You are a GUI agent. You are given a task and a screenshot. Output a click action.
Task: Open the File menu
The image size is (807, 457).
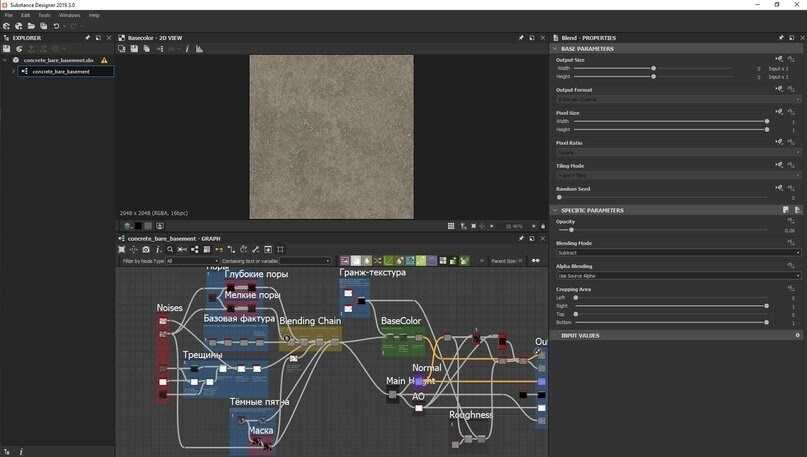tap(8, 15)
